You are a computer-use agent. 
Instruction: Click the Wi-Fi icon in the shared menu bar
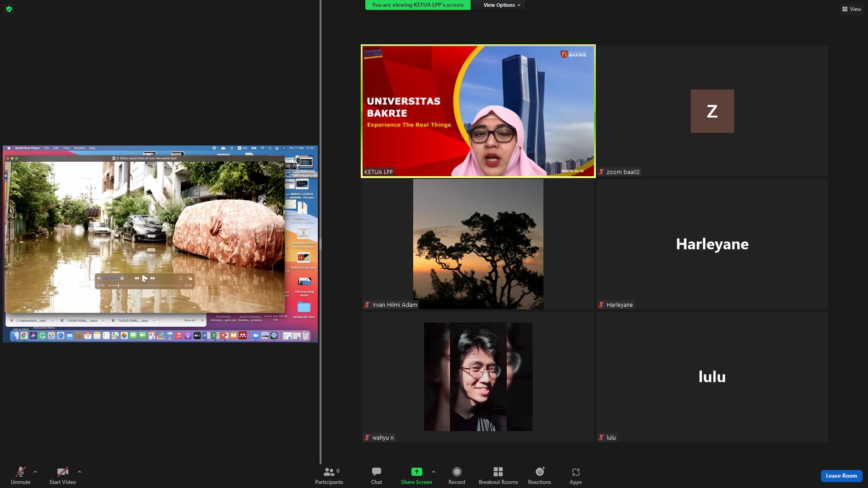click(262, 148)
